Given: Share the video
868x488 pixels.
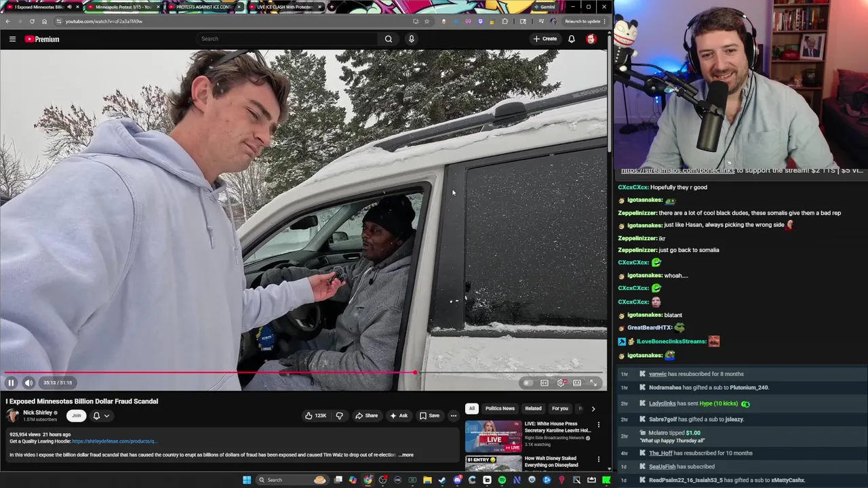Looking at the screenshot, I should pyautogui.click(x=367, y=415).
